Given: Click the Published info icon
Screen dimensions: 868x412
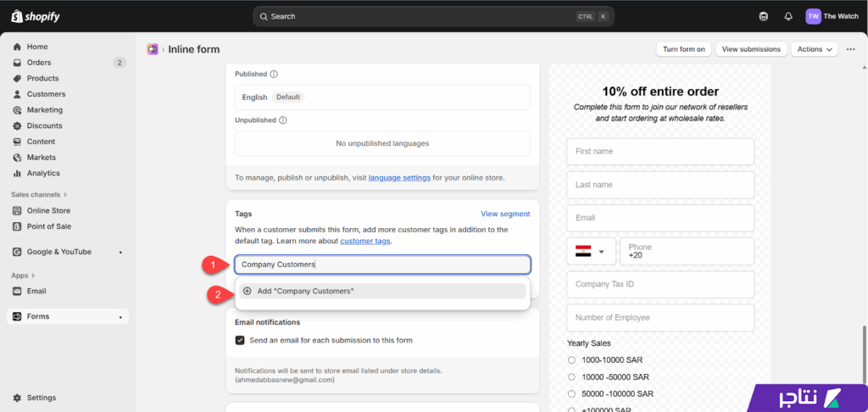Looking at the screenshot, I should (274, 75).
